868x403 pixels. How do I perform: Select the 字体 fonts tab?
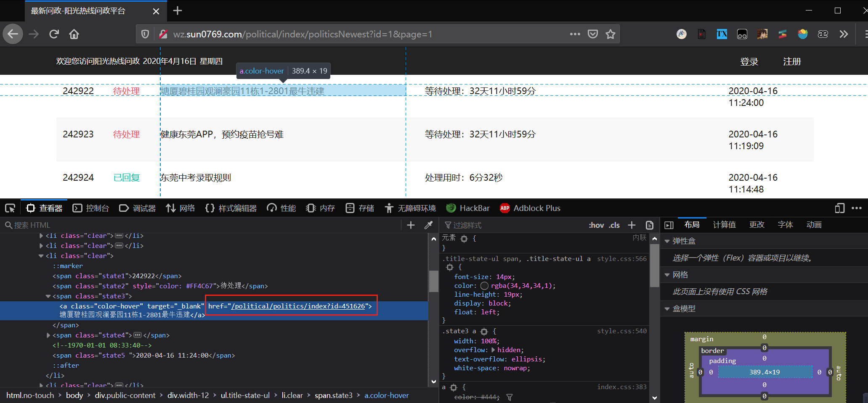(785, 225)
